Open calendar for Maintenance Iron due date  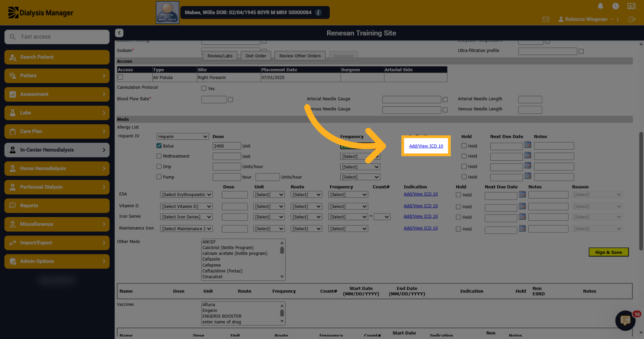coord(522,228)
